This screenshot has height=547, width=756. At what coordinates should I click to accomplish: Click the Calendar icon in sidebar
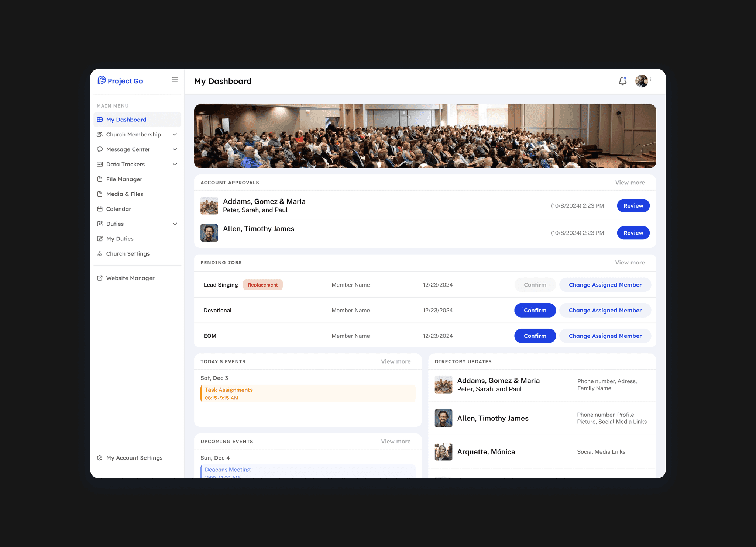(x=100, y=209)
